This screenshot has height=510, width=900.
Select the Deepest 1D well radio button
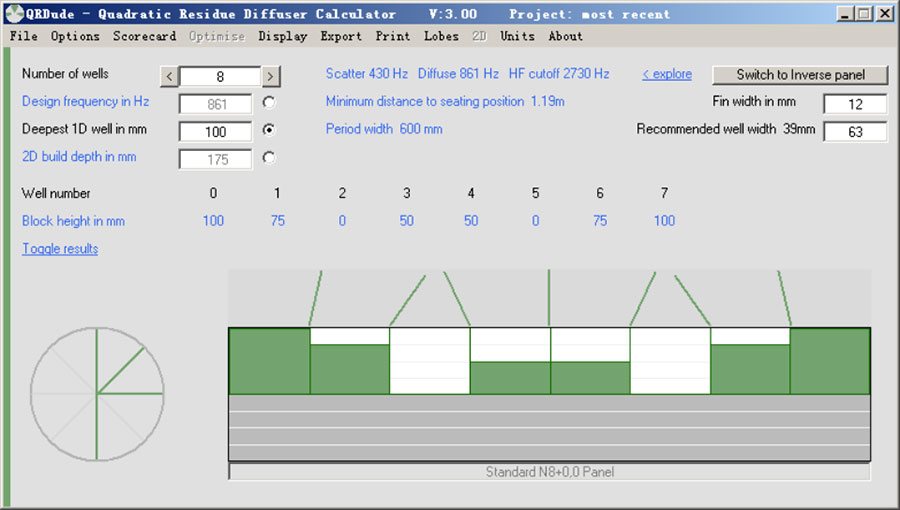[x=268, y=130]
